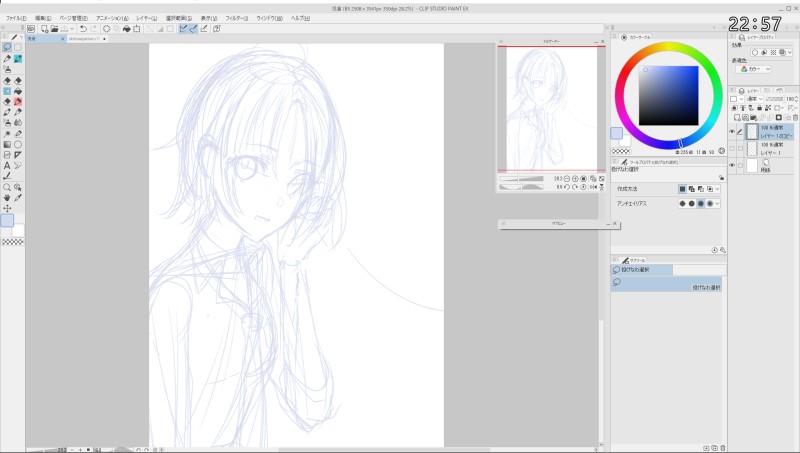Open the 編集 menu
This screenshot has height=453, width=800.
pyautogui.click(x=43, y=18)
